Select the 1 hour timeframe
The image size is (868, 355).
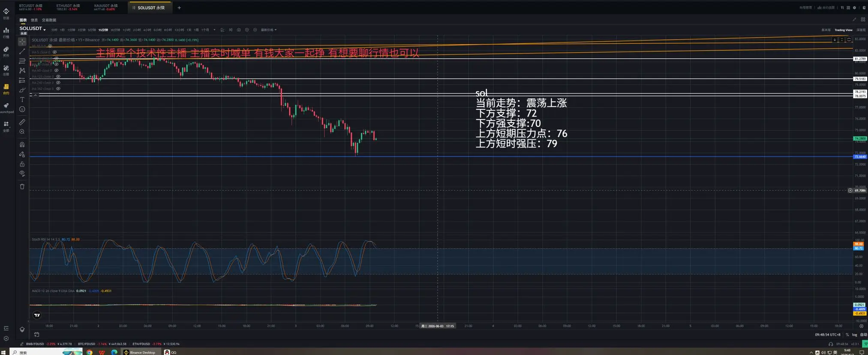point(126,30)
